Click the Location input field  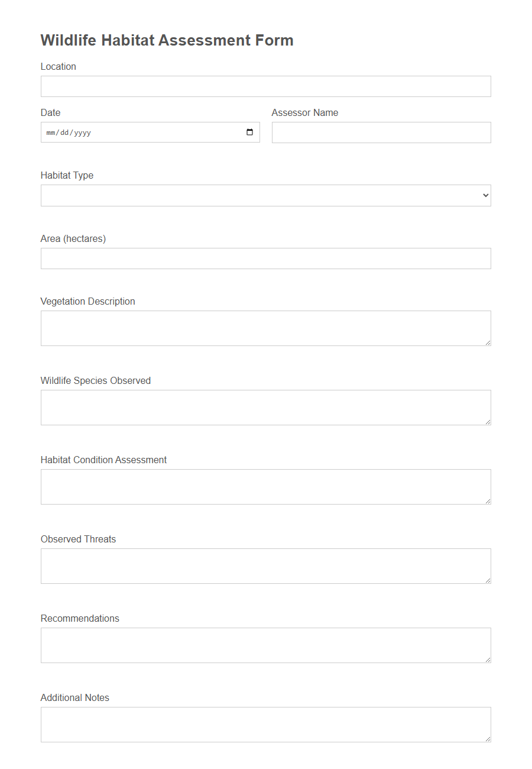point(266,86)
